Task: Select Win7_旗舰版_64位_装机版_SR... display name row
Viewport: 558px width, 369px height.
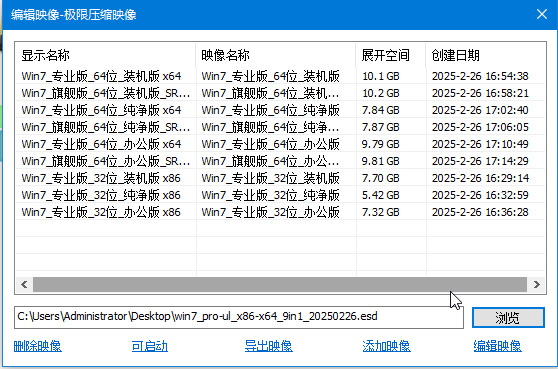Action: (106, 93)
